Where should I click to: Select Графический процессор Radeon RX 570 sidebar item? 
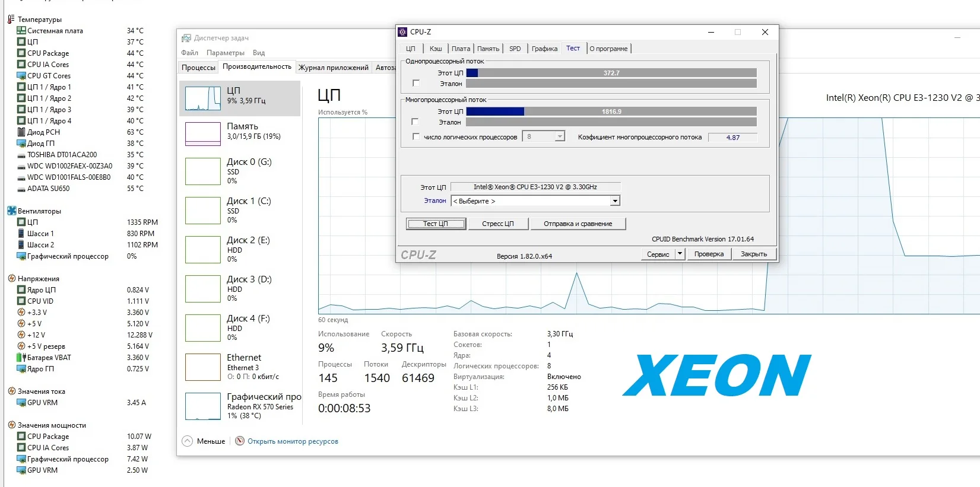point(240,406)
